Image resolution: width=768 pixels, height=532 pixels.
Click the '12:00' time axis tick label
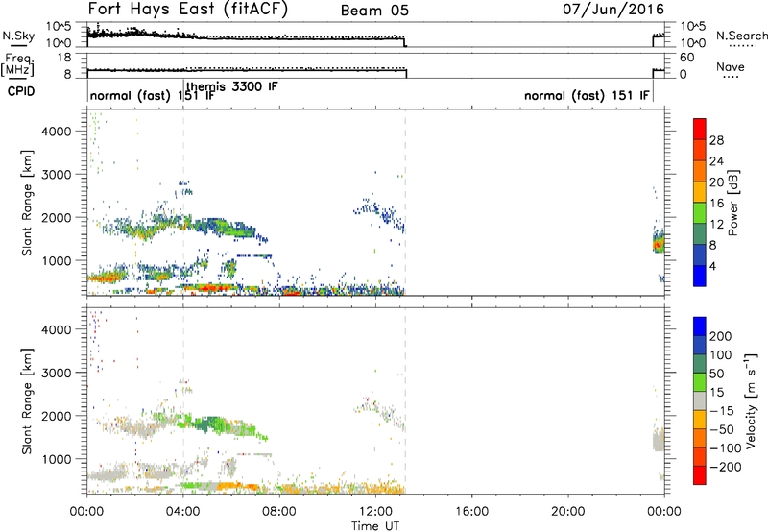pos(375,511)
